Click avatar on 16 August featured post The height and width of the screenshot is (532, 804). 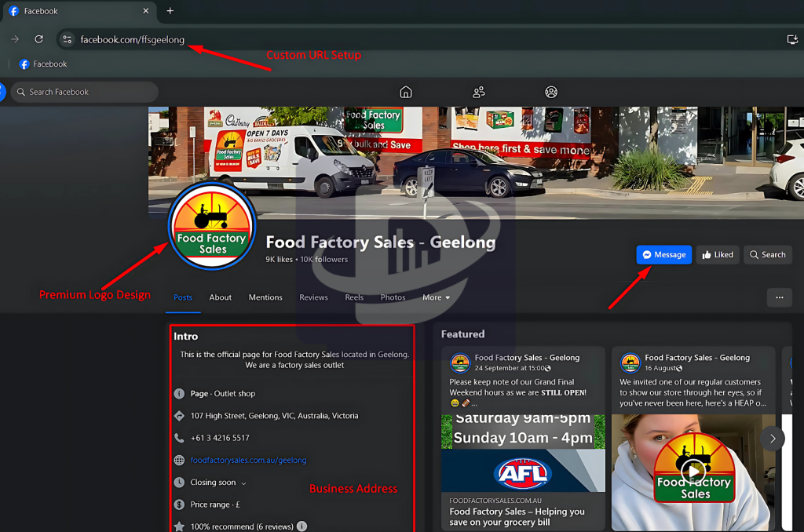tap(630, 363)
